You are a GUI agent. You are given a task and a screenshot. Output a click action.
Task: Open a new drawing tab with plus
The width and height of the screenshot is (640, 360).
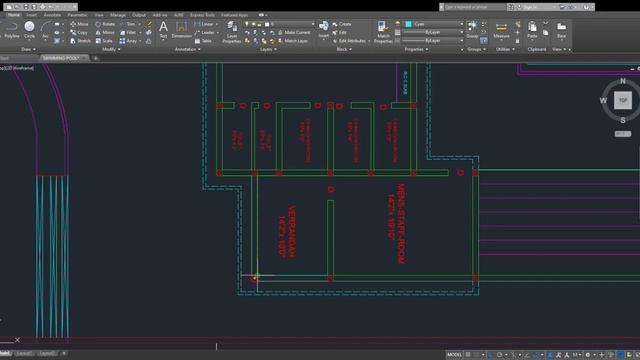point(96,58)
